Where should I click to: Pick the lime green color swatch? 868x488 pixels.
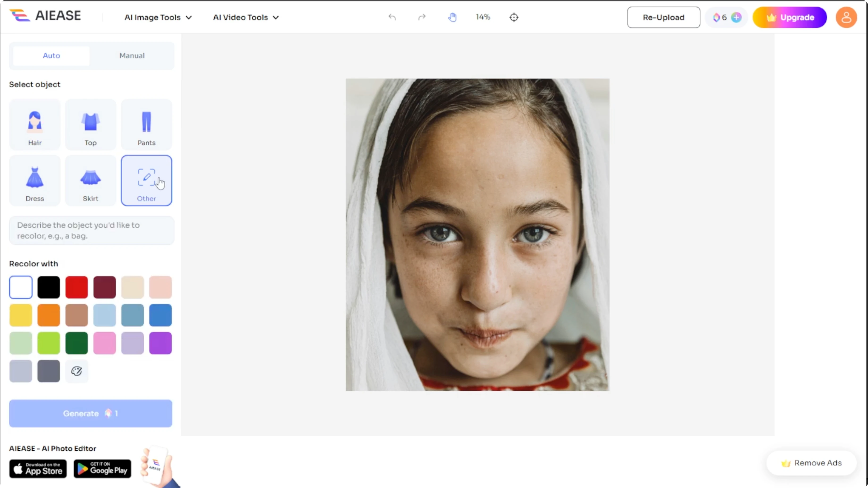pyautogui.click(x=49, y=343)
